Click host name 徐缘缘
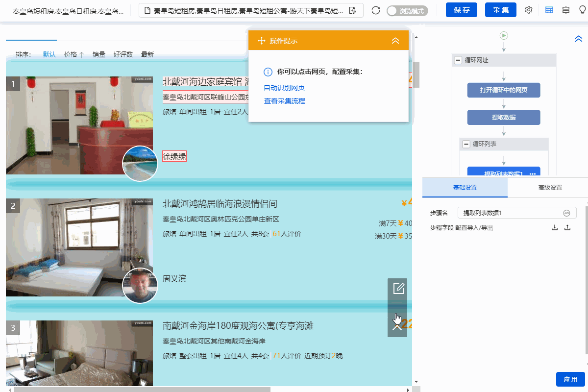Screen dimensions: 588x392 pyautogui.click(x=174, y=156)
